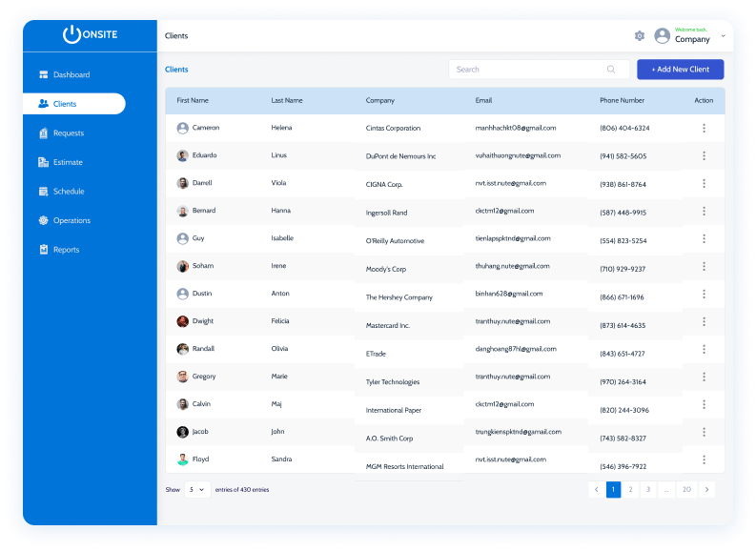Go to Requests in the sidebar
The width and height of the screenshot is (756, 551).
click(68, 133)
